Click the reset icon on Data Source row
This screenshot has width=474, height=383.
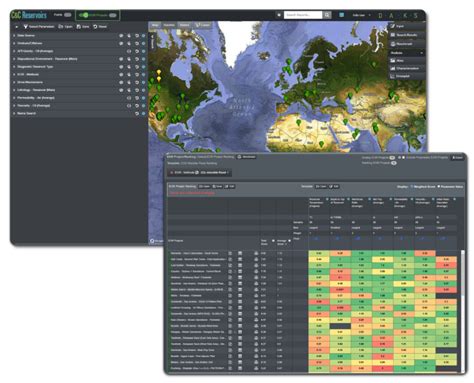coord(137,35)
